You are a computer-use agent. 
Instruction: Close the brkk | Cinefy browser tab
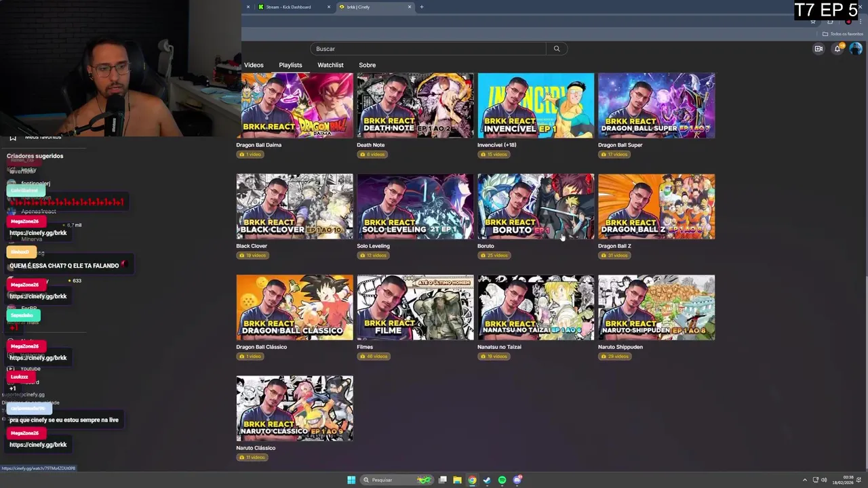click(x=410, y=7)
